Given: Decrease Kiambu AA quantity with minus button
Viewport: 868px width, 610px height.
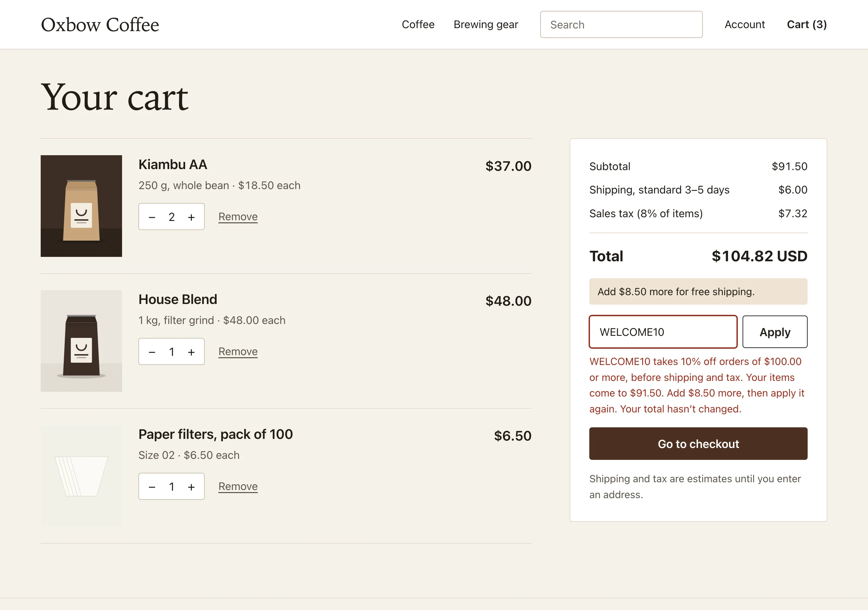Looking at the screenshot, I should 152,217.
